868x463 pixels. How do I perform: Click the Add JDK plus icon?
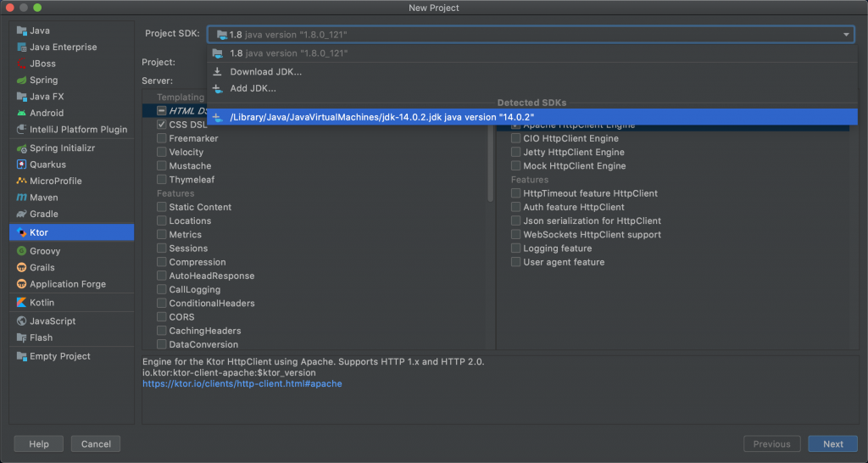point(218,88)
